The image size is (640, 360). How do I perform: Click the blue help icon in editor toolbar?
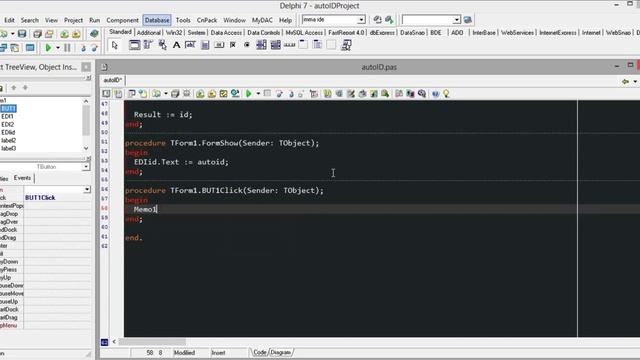(x=435, y=94)
